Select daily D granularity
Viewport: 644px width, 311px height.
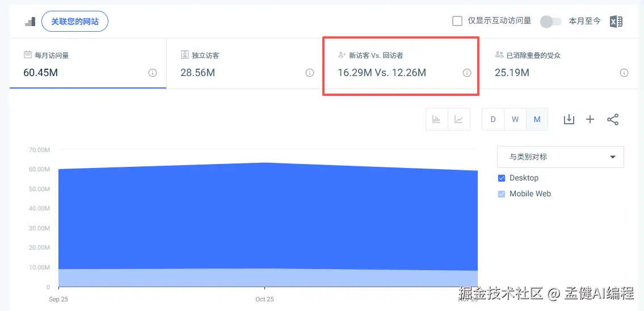click(x=493, y=120)
